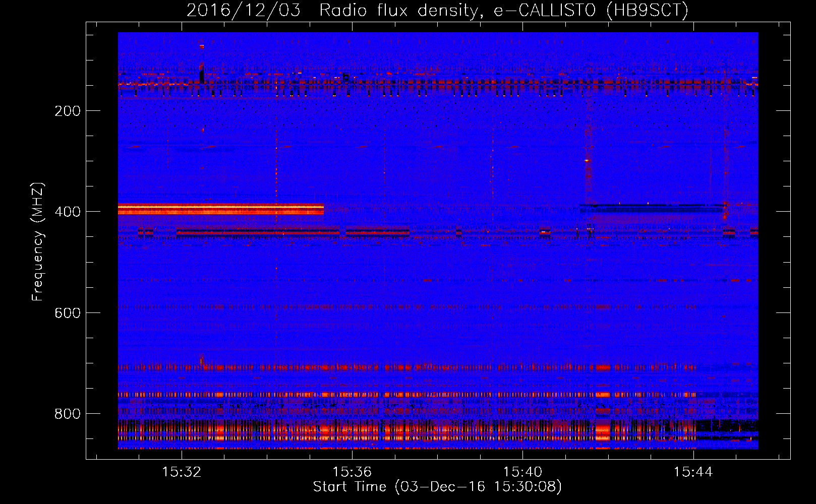Click the 'Frequency (MHZ)' axis label
Image resolution: width=816 pixels, height=504 pixels.
(37, 241)
